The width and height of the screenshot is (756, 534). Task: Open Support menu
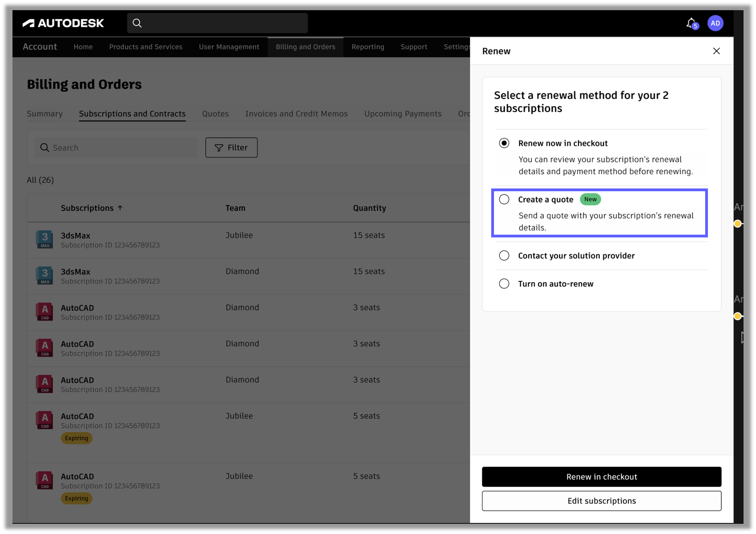[414, 47]
